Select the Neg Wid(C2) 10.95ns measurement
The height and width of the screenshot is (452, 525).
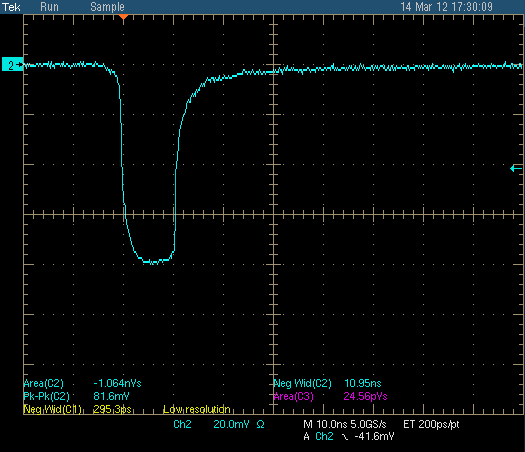(327, 383)
